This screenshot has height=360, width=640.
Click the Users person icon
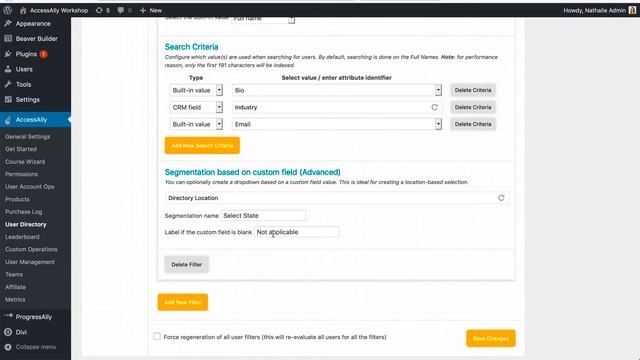[x=8, y=69]
